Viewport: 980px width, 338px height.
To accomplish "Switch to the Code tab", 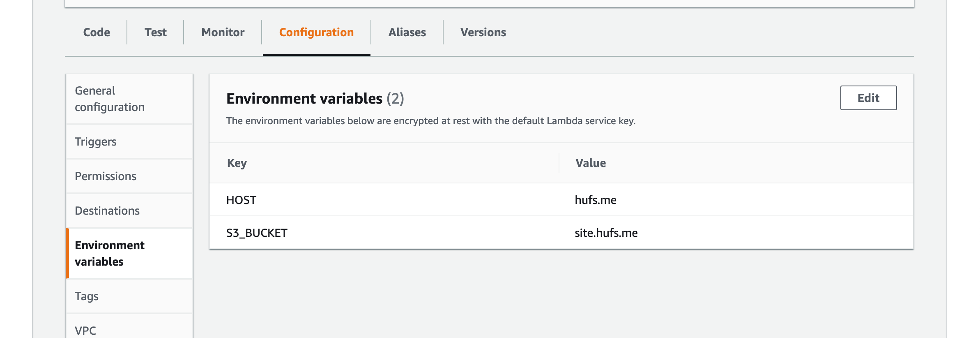I will tap(97, 32).
